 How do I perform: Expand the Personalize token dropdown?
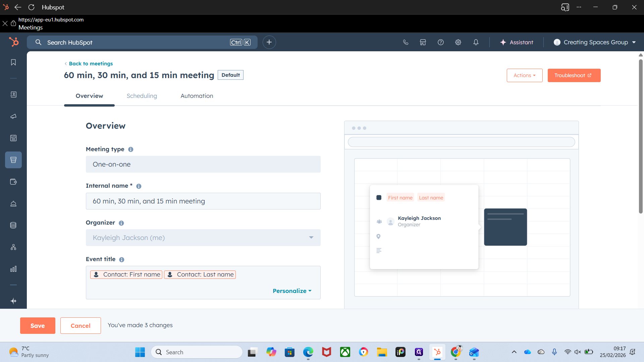292,291
